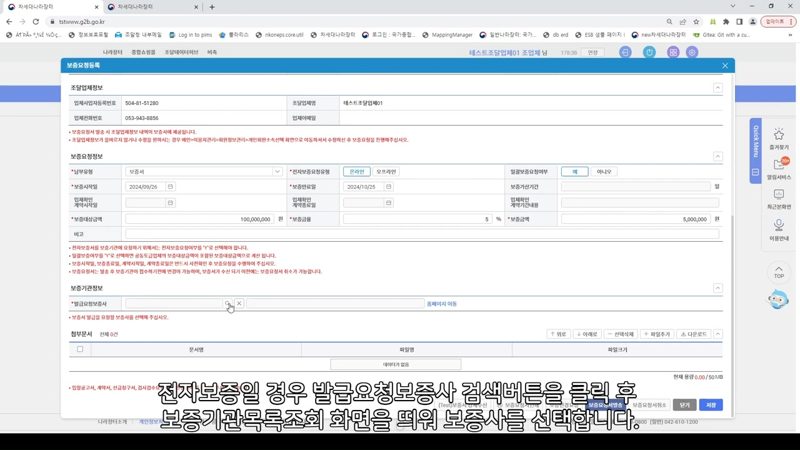Open browser extensions puzzle icon
The height and width of the screenshot is (450, 800).
[726, 21]
